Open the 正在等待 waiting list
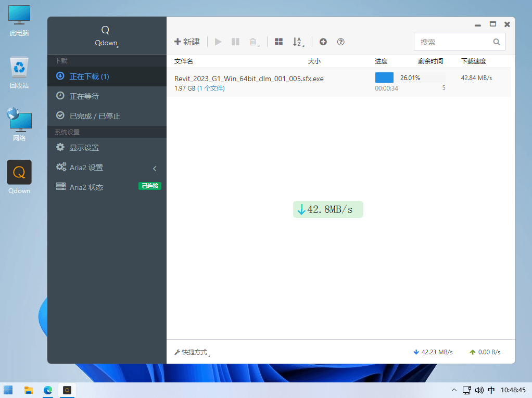 point(107,96)
